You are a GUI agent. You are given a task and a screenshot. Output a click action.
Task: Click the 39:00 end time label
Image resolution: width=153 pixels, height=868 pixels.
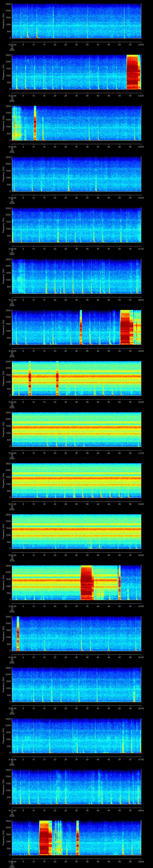click(141, 862)
